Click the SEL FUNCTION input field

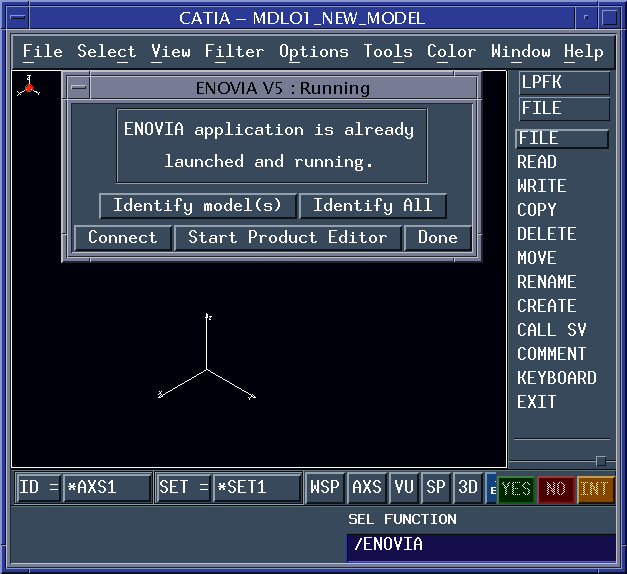[x=480, y=546]
